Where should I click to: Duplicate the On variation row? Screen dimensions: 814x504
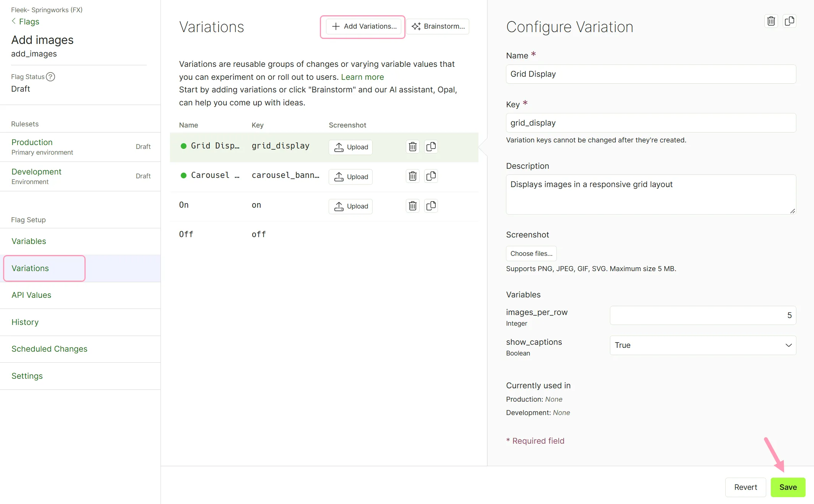[x=431, y=206]
